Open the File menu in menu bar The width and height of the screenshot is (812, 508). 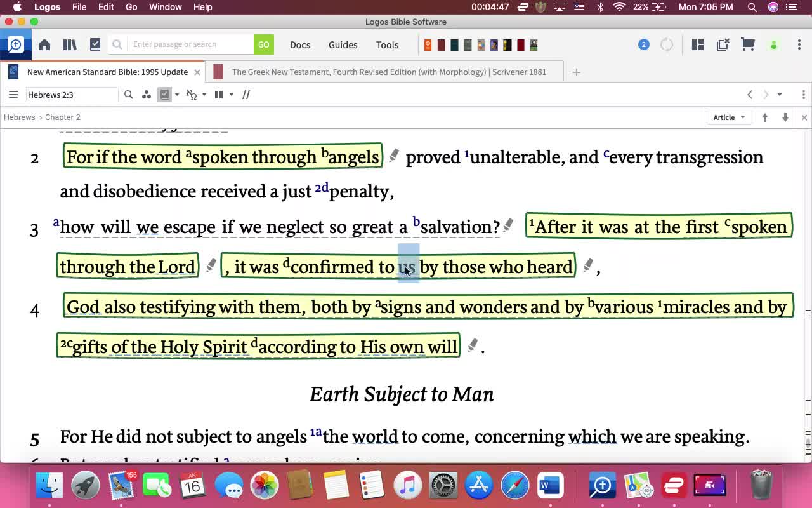(79, 7)
